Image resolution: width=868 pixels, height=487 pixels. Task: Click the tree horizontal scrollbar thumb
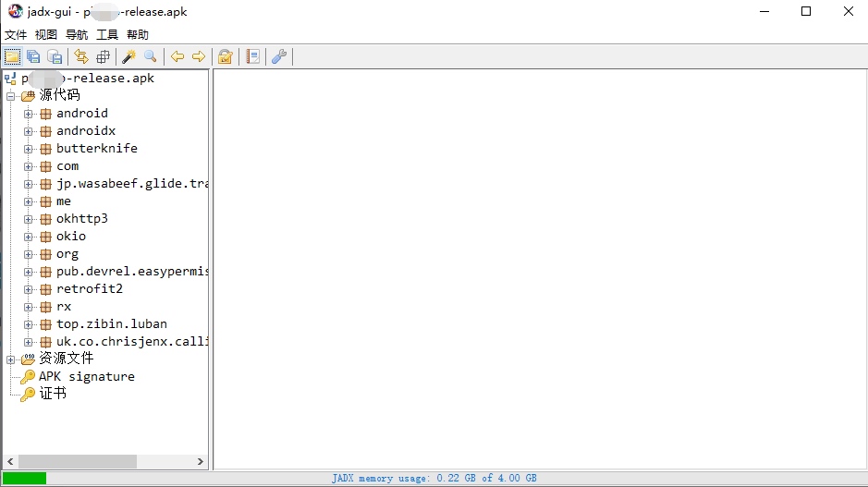coord(78,461)
